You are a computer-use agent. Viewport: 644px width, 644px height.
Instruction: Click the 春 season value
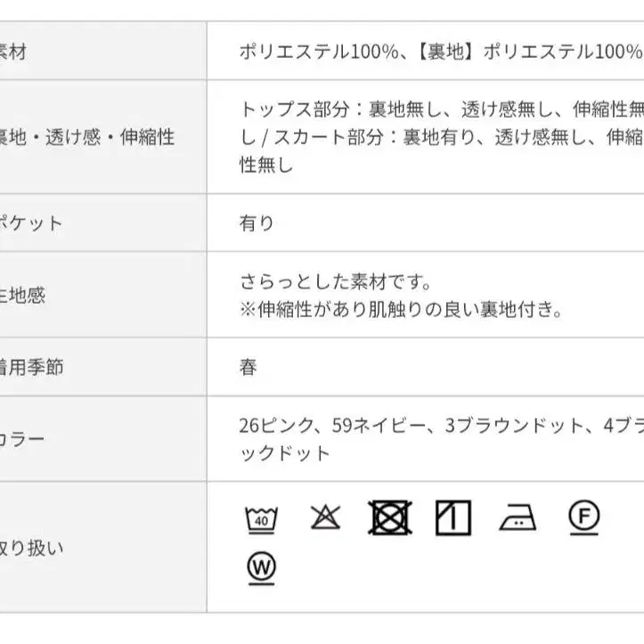tap(249, 367)
